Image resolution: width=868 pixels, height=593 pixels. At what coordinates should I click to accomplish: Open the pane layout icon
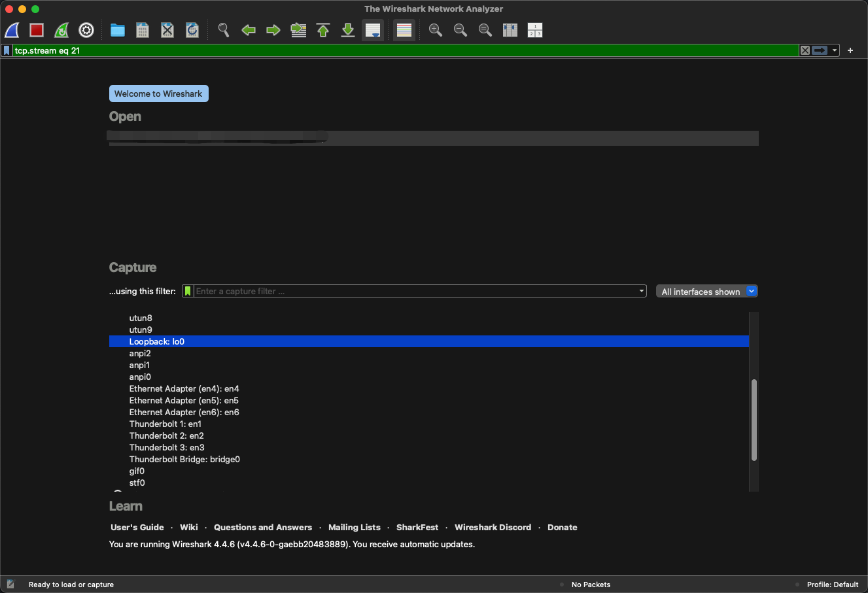tap(535, 30)
